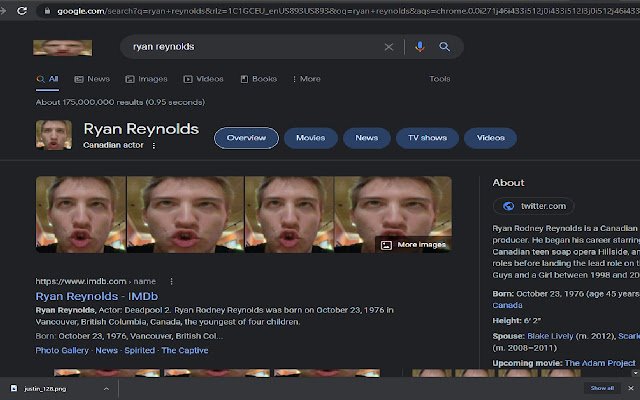The width and height of the screenshot is (640, 400).
Task: Select the News chip in knowledge panel
Action: point(367,138)
